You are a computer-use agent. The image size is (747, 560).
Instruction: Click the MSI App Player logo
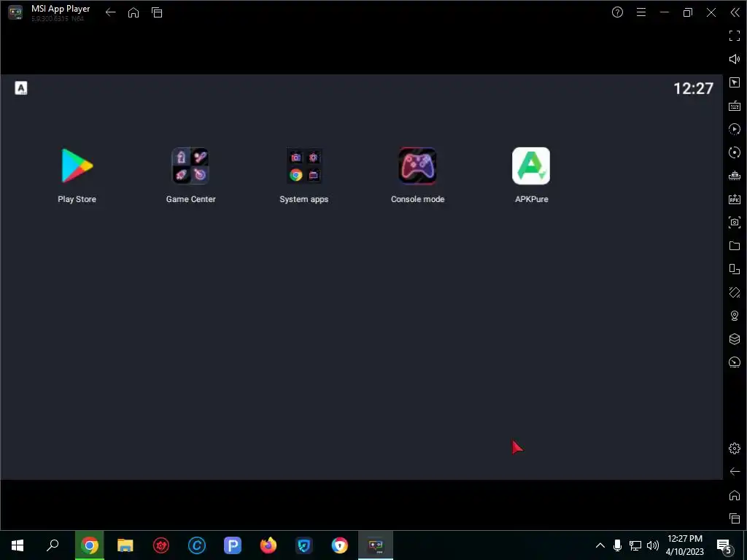15,12
